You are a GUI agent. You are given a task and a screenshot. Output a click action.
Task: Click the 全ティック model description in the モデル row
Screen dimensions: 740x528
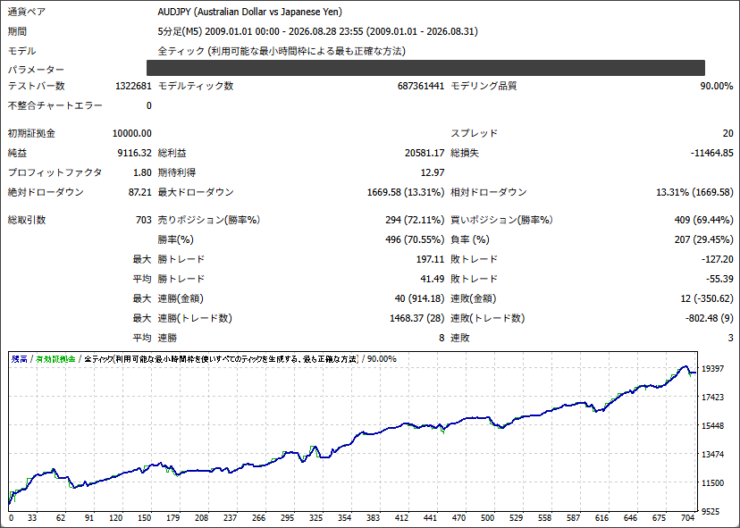tap(282, 51)
